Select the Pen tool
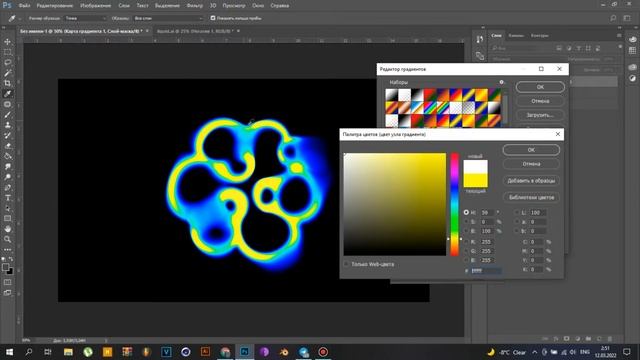This screenshot has width=640, height=360. 7,188
